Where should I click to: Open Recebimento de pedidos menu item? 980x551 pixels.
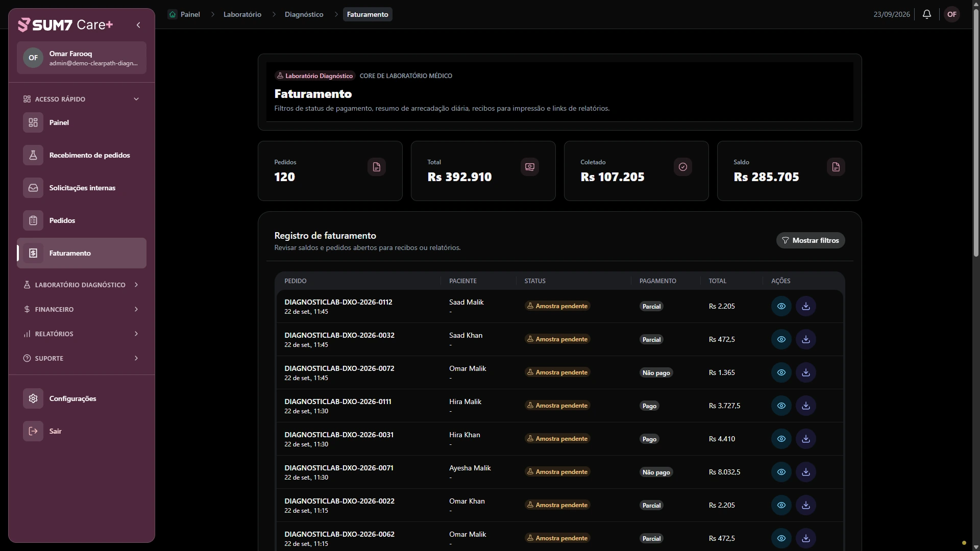(82, 155)
